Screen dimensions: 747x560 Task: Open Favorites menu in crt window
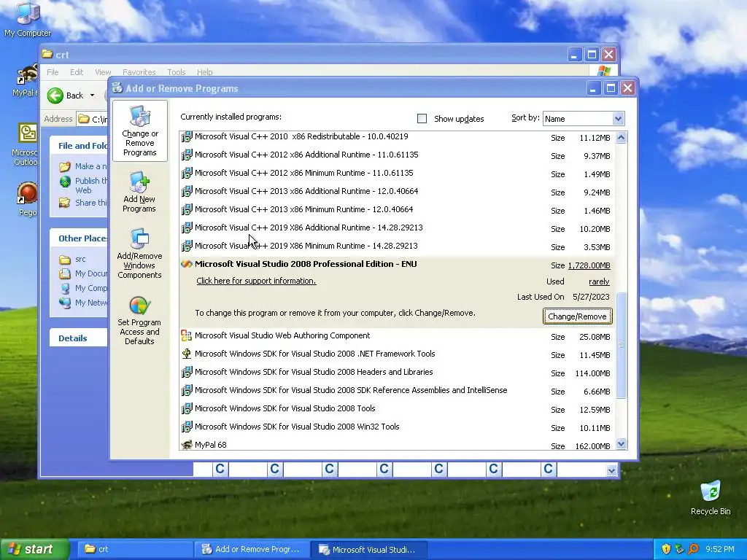point(139,72)
